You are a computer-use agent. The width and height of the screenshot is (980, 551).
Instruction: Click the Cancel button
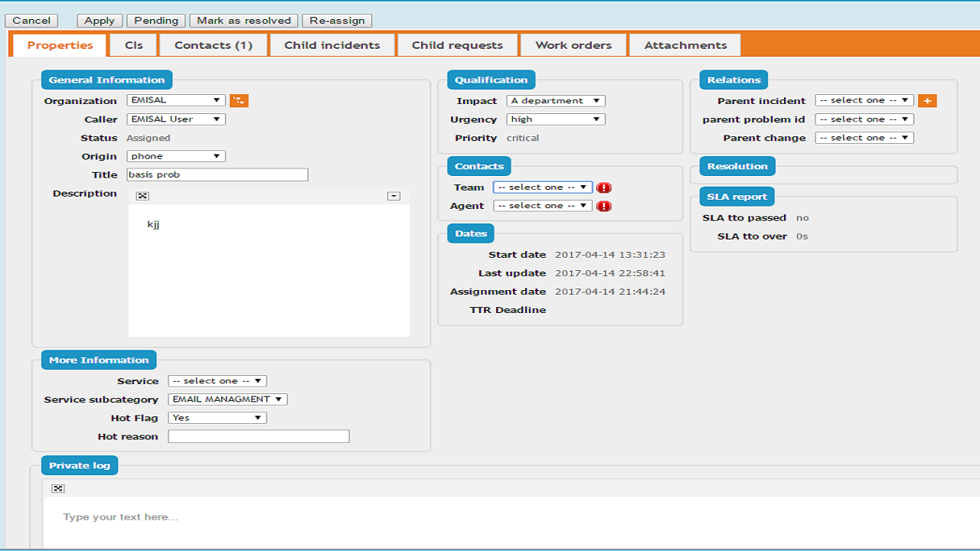pos(31,21)
